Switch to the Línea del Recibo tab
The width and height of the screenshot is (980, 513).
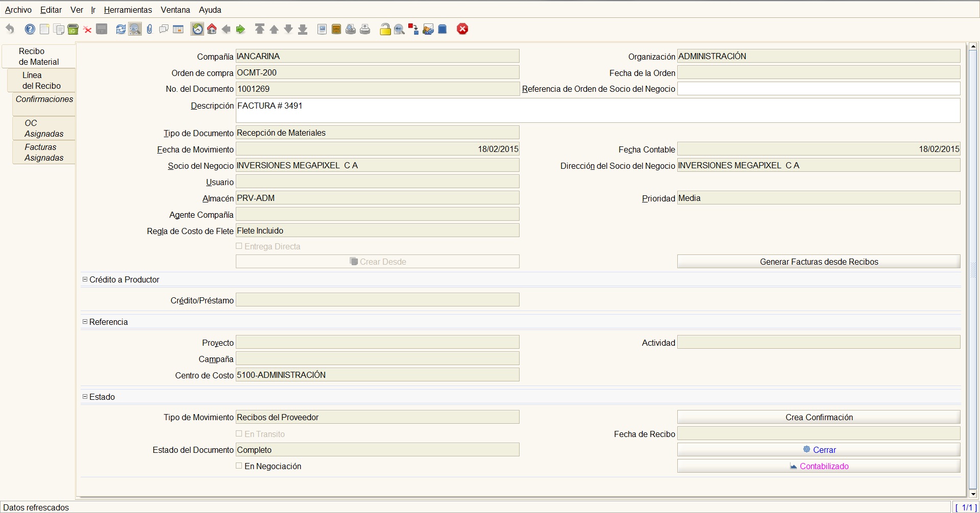pyautogui.click(x=41, y=81)
